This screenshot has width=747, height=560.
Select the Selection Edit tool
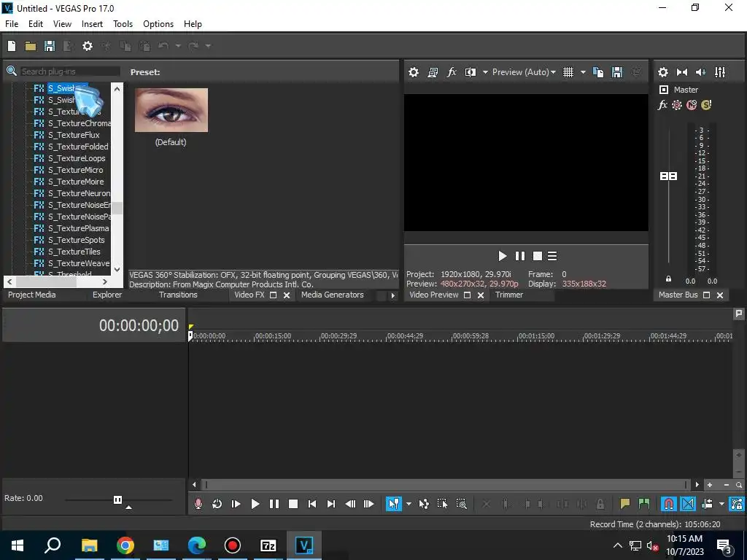pos(442,504)
